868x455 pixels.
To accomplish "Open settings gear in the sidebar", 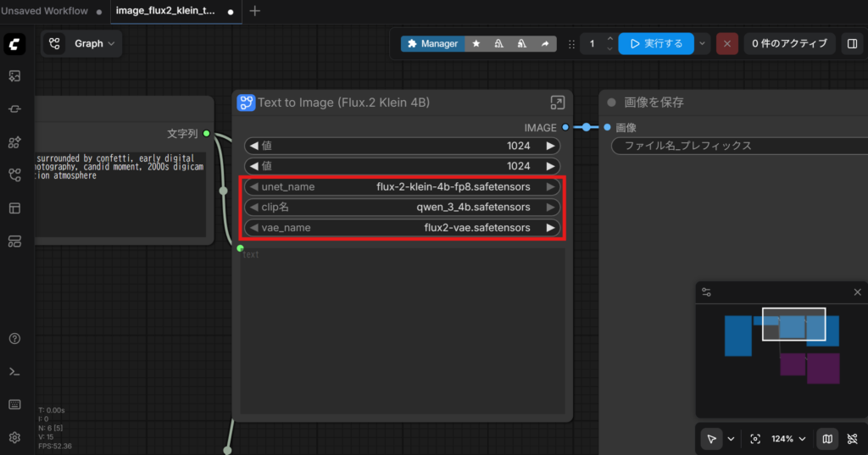I will point(14,437).
